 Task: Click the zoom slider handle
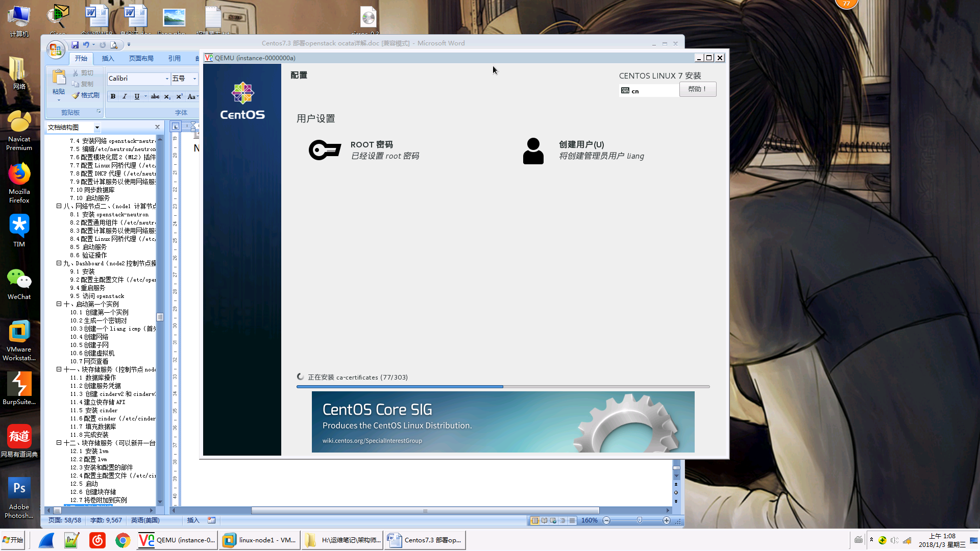point(640,520)
